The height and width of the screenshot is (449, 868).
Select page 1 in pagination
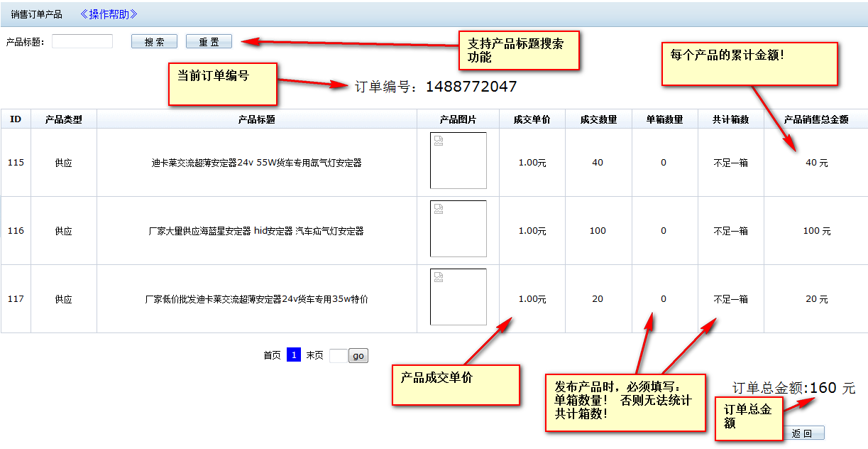click(x=294, y=355)
